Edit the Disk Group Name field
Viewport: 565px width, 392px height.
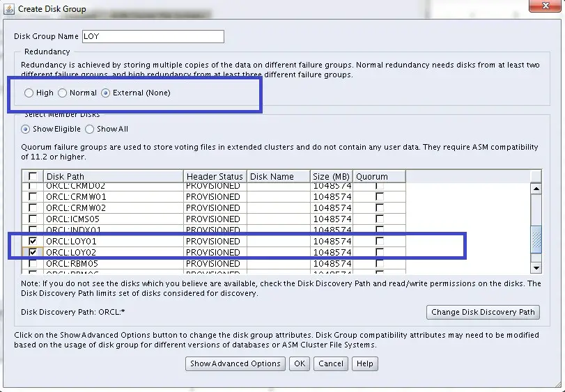pos(153,36)
